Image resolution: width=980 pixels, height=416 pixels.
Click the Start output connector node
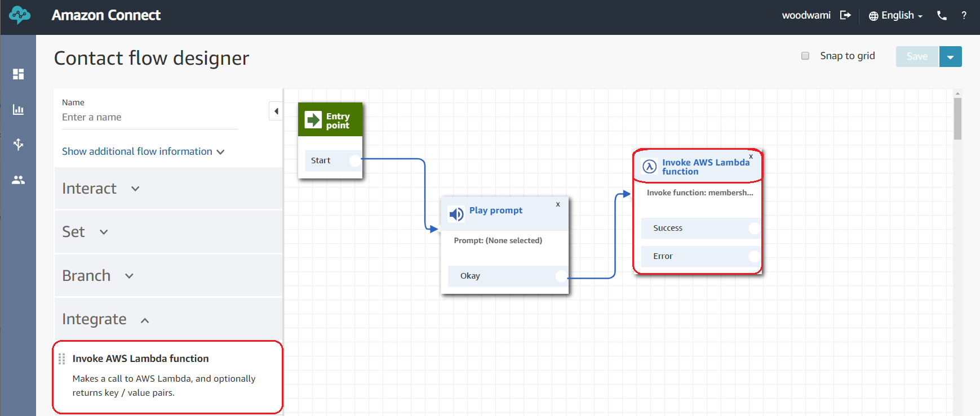pos(355,160)
